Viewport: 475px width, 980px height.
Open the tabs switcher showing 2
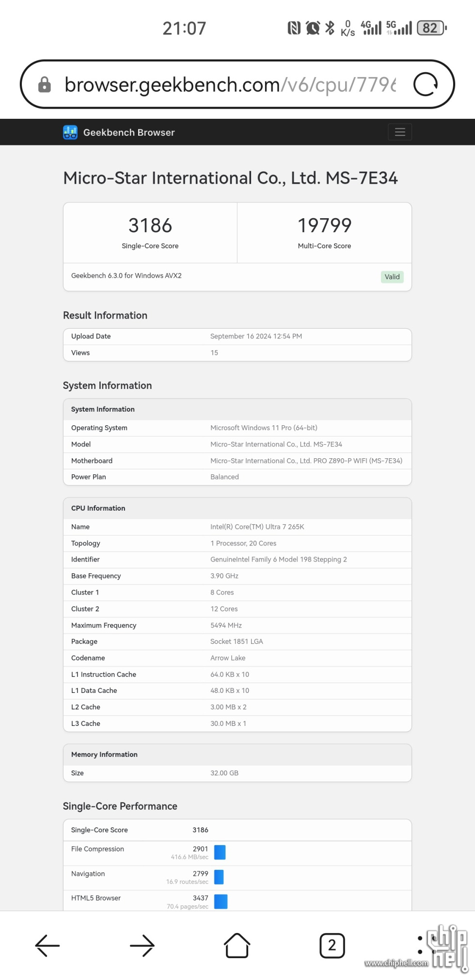332,945
